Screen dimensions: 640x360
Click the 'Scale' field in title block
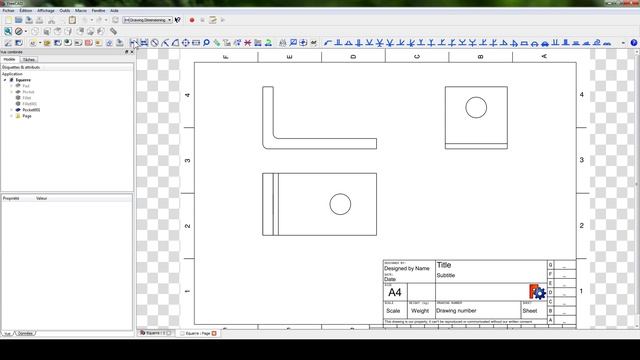pos(393,311)
